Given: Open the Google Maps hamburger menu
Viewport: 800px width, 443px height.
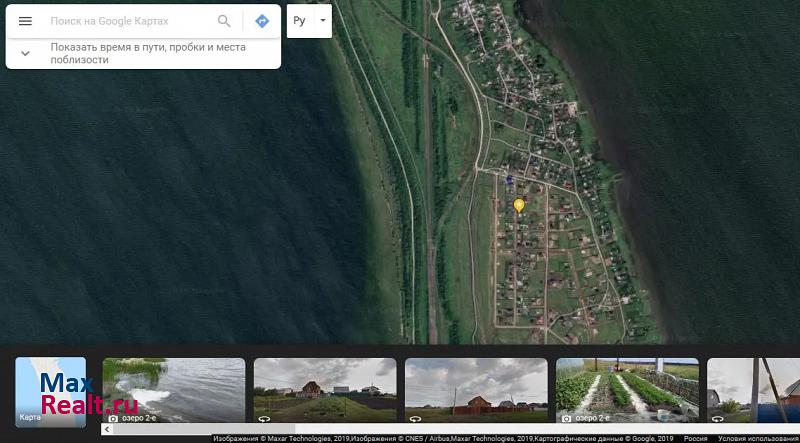Looking at the screenshot, I should coord(25,21).
